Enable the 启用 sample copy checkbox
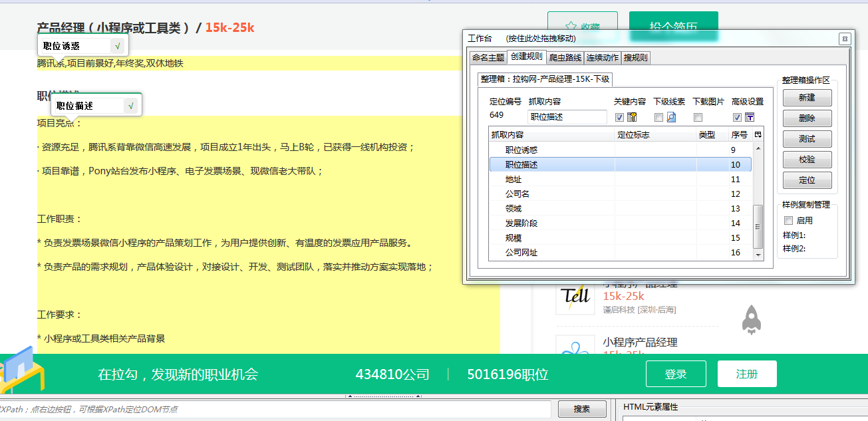The height and width of the screenshot is (421, 868). coord(788,221)
